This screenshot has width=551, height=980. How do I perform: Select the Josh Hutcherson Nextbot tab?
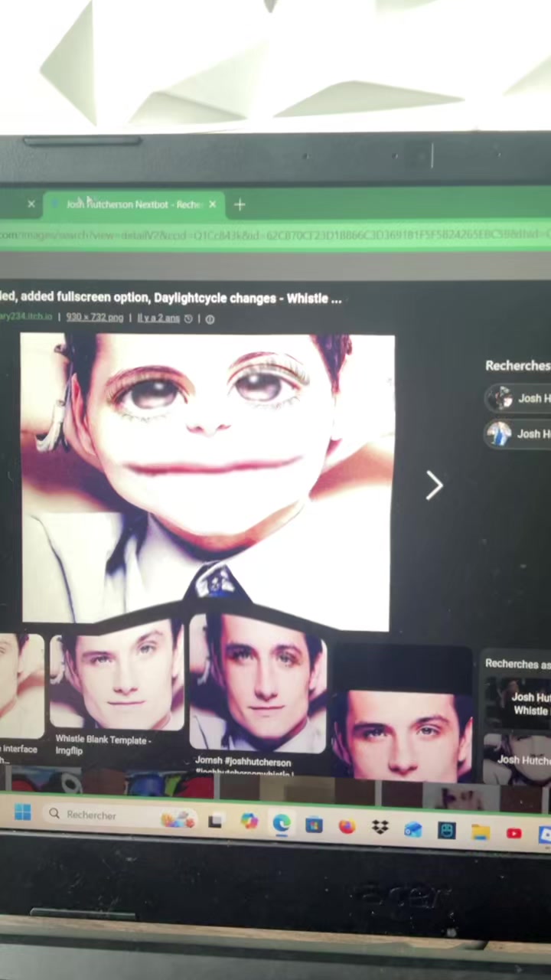[x=134, y=204]
